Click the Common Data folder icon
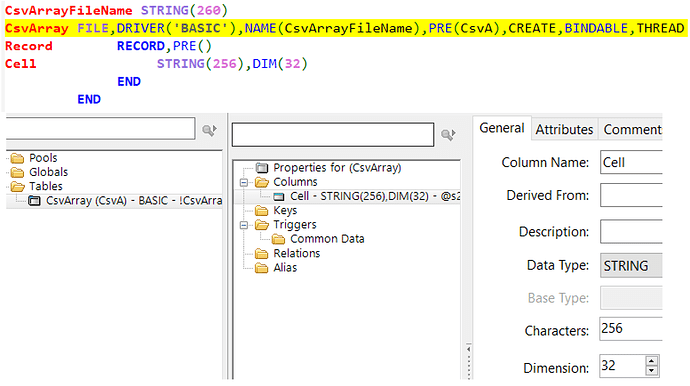 [x=279, y=239]
